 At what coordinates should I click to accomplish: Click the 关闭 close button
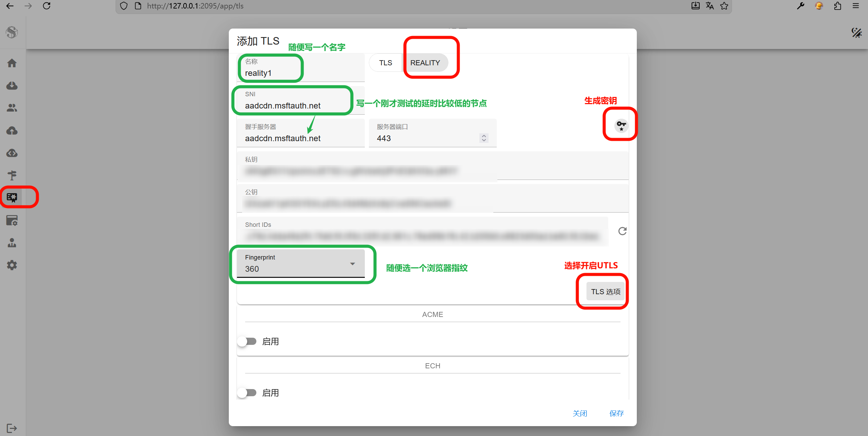pos(580,413)
